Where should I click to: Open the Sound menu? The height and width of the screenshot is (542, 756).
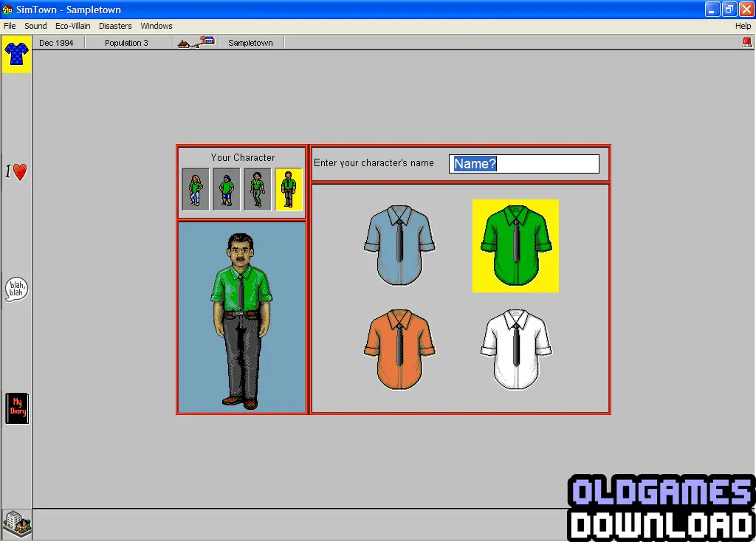(35, 26)
